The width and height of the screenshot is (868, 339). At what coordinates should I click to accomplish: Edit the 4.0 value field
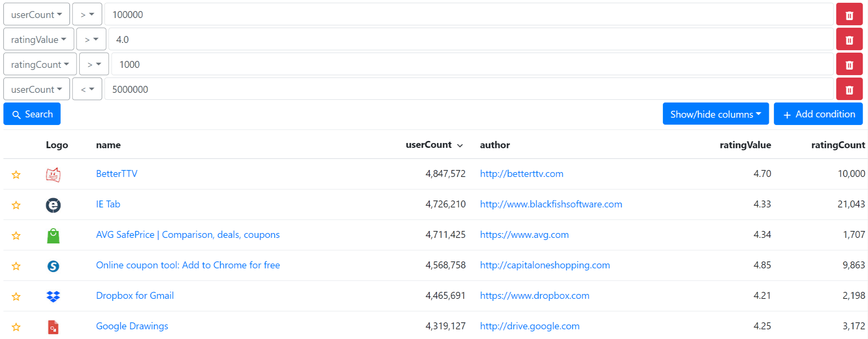point(471,39)
